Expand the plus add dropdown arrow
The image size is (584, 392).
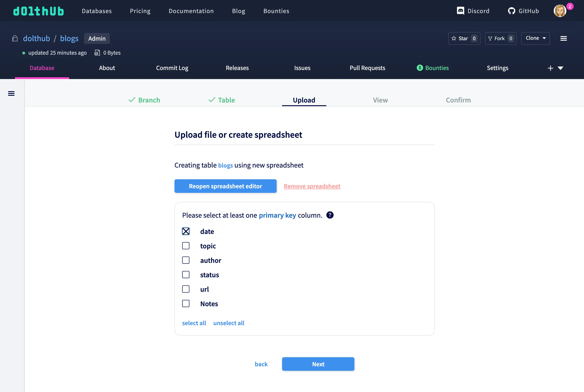[560, 68]
